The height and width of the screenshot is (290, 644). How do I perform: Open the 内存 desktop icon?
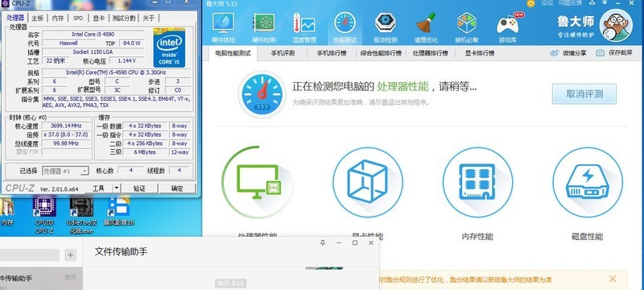tap(7, 213)
